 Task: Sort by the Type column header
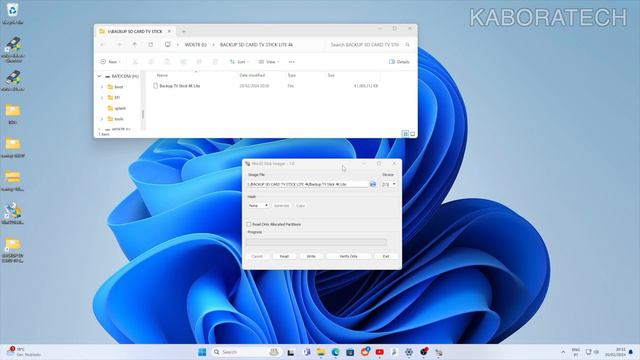coord(291,76)
